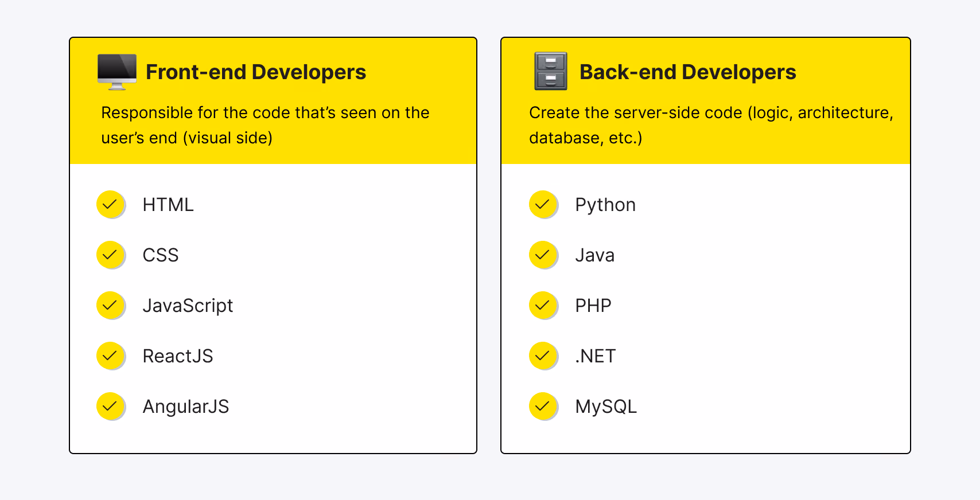This screenshot has width=980, height=500.
Task: Click the check icon beside Python
Action: tap(543, 205)
